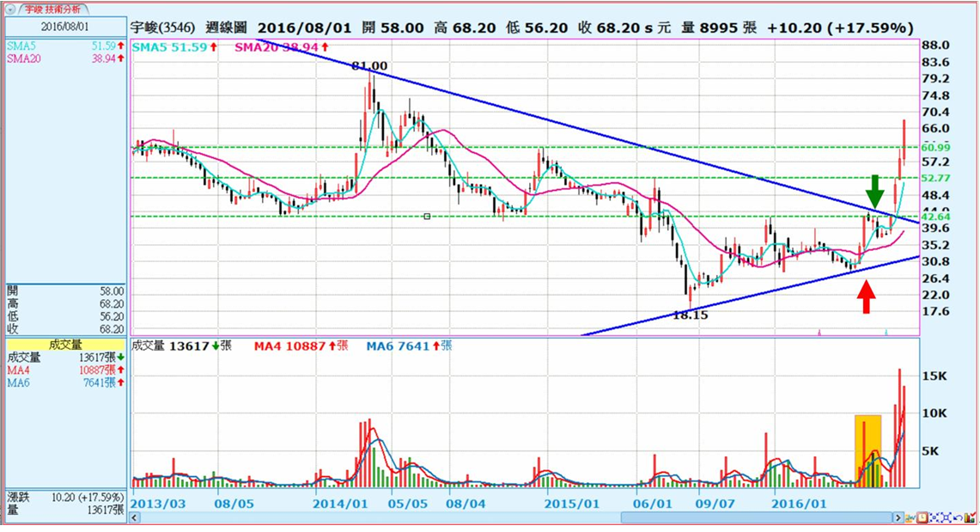Click the small square handle on the 42.64 line

(427, 217)
